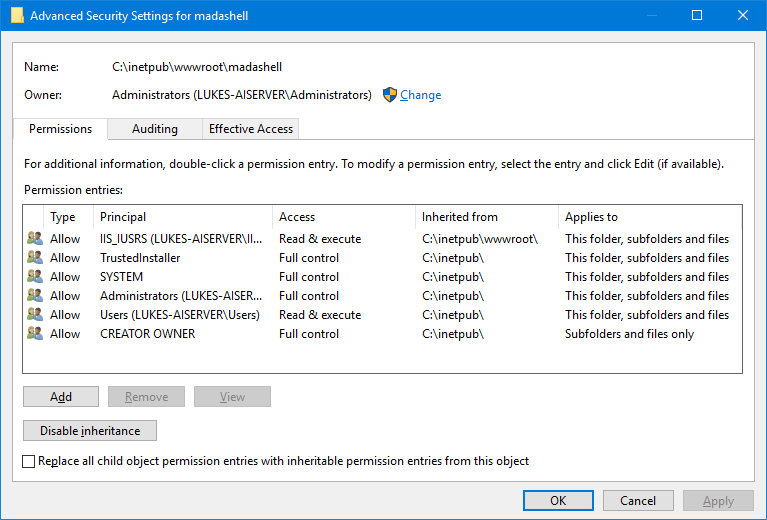Click the UAC shield icon next to Change
This screenshot has height=520, width=767.
coord(389,95)
